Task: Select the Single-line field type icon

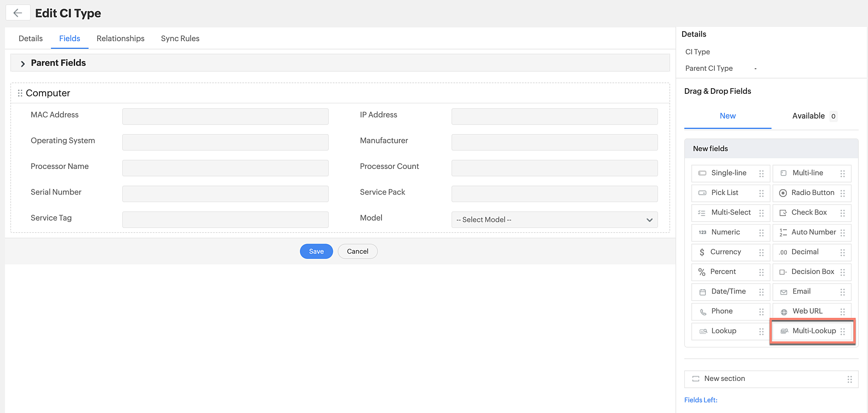Action: point(703,173)
